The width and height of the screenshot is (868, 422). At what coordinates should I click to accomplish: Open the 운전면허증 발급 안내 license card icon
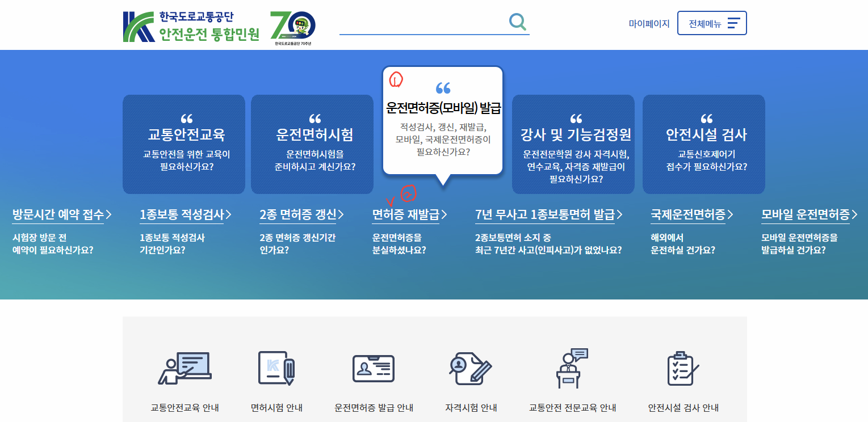click(374, 368)
